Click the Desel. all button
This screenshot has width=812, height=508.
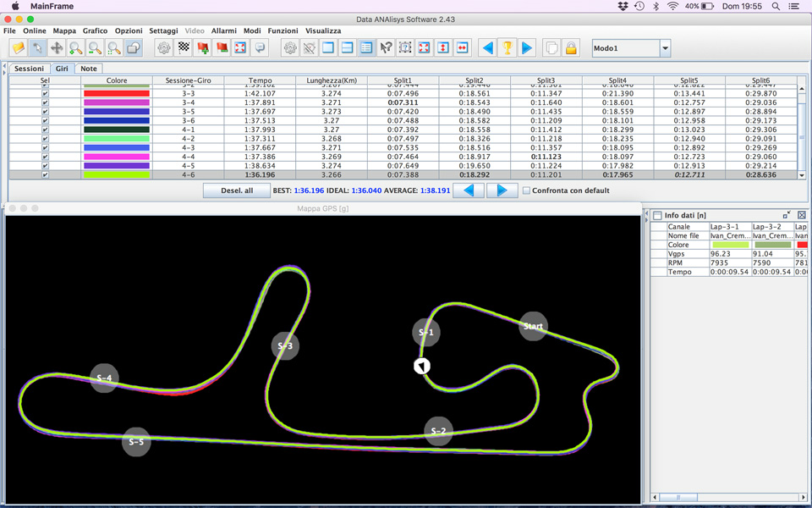[237, 190]
